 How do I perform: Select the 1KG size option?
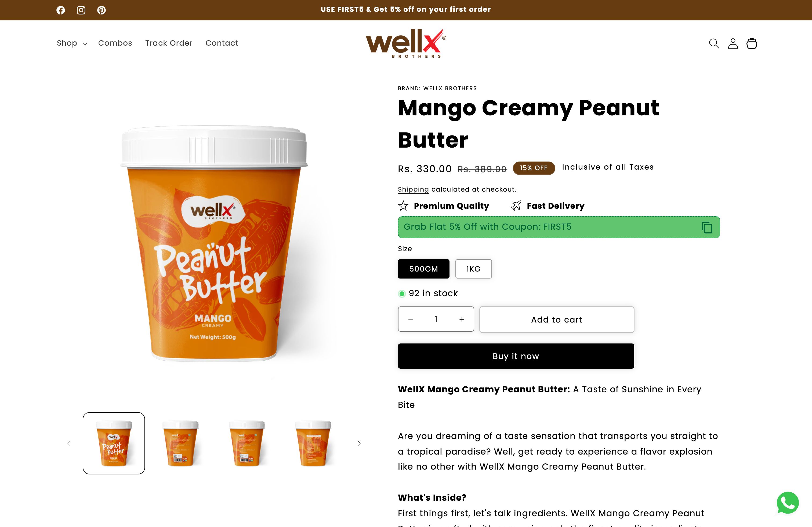coord(473,269)
